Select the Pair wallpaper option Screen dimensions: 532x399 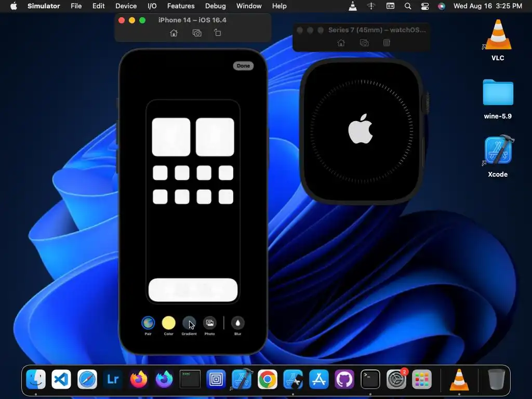click(x=148, y=323)
